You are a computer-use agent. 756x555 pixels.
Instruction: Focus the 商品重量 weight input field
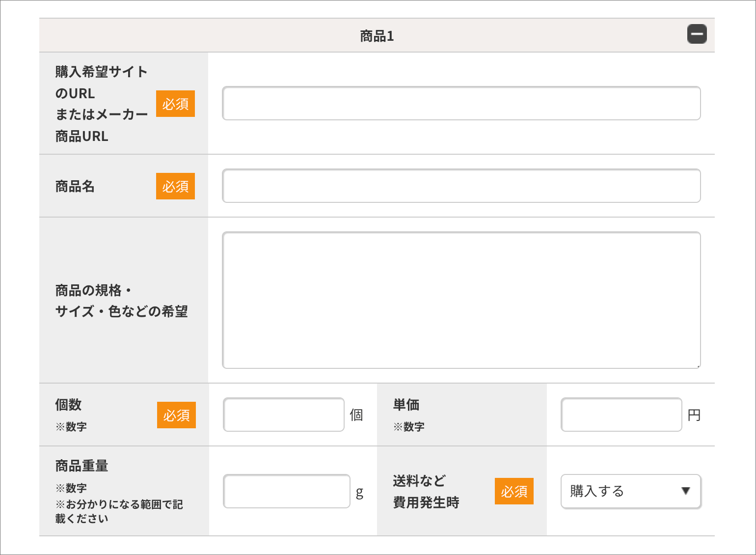coord(286,491)
